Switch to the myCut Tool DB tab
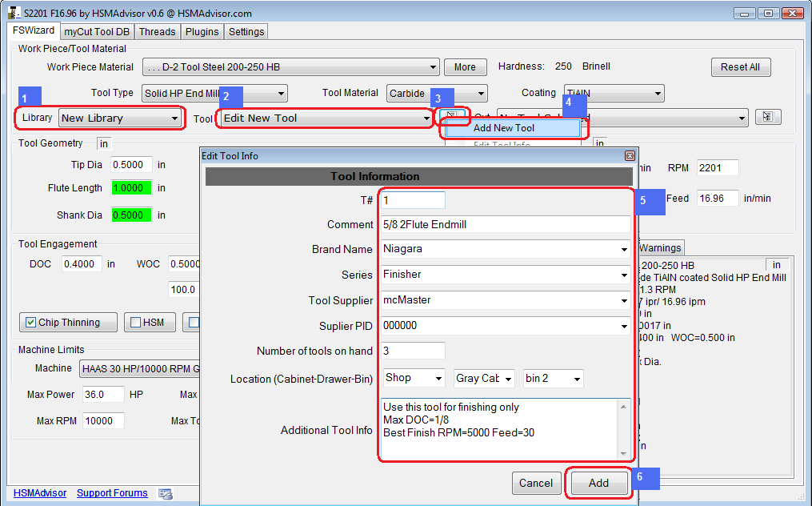This screenshot has width=812, height=506. point(97,32)
